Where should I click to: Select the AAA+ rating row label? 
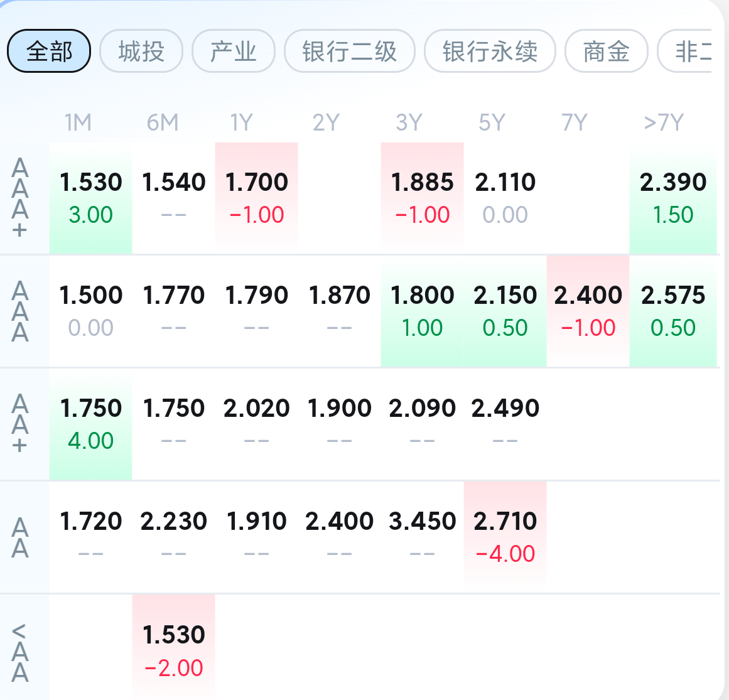click(20, 198)
